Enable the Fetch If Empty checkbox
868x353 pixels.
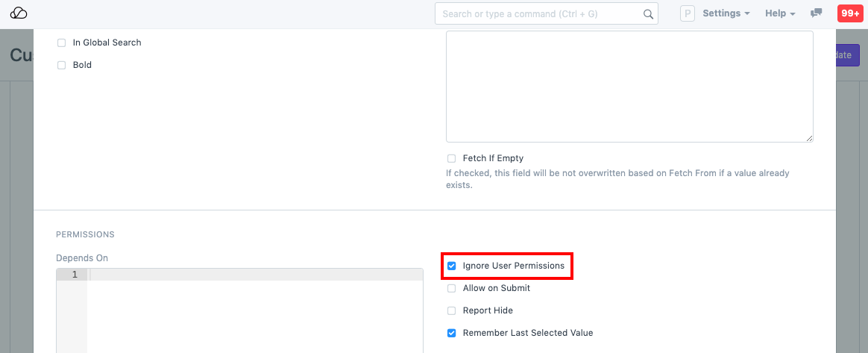(451, 159)
